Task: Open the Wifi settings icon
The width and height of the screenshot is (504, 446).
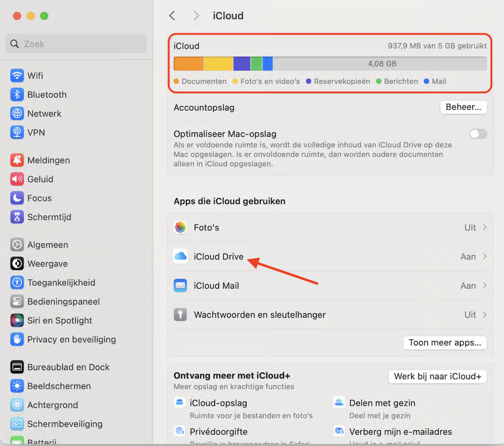Action: 16,75
